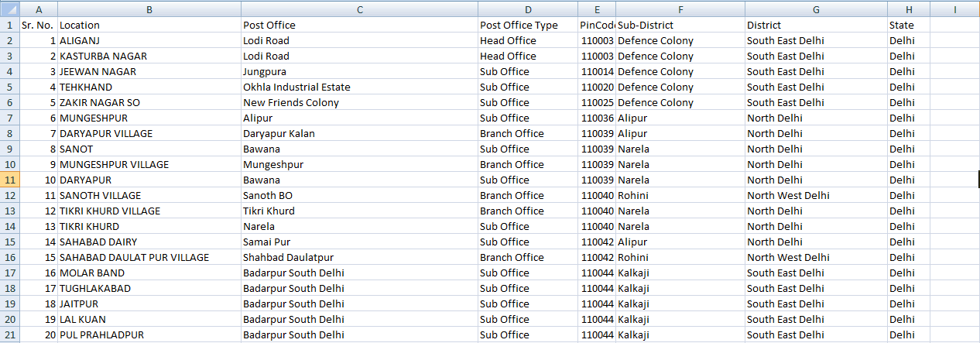The image size is (980, 343).
Task: Select the empty column I header
Action: [x=954, y=9]
